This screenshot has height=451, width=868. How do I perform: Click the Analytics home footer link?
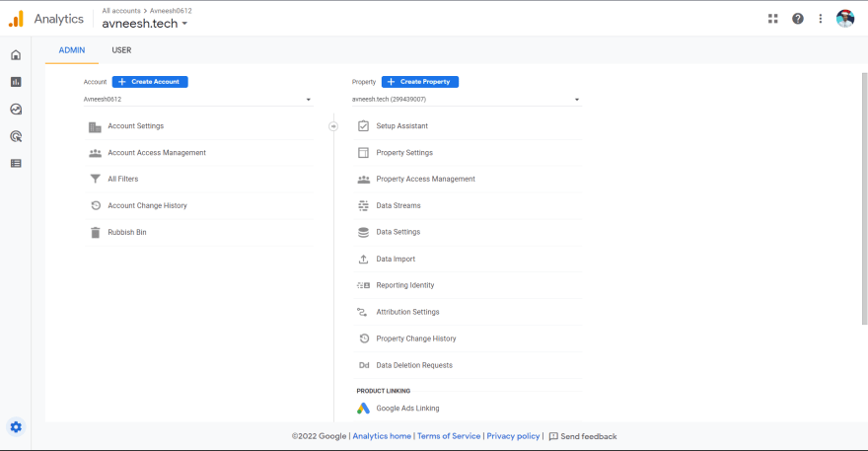382,436
